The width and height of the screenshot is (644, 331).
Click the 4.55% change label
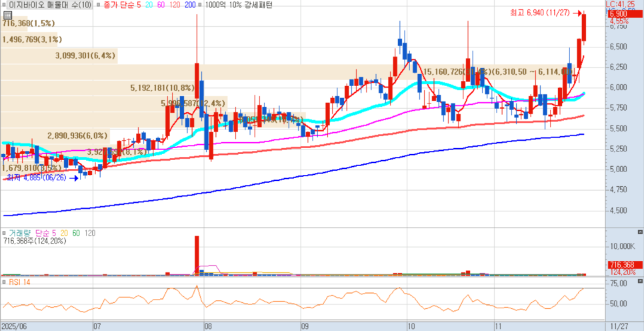pos(619,20)
